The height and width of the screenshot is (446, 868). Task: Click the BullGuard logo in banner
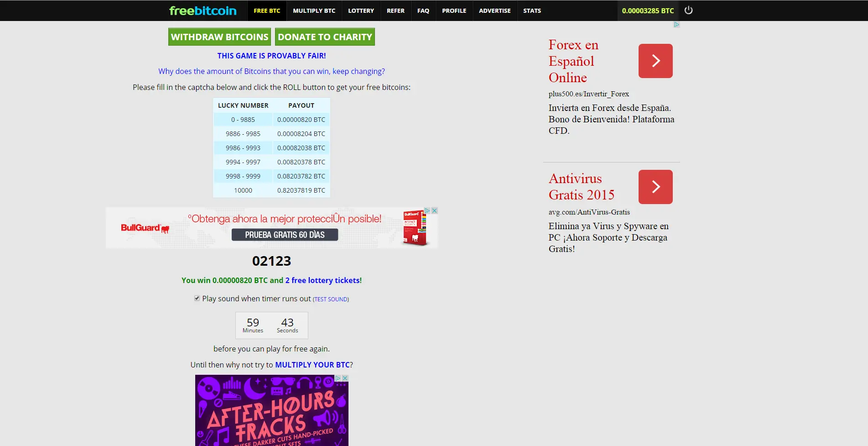click(145, 228)
